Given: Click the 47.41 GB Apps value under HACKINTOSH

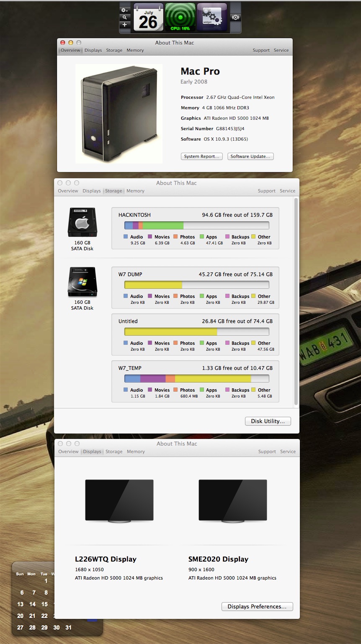Looking at the screenshot, I should 214,243.
